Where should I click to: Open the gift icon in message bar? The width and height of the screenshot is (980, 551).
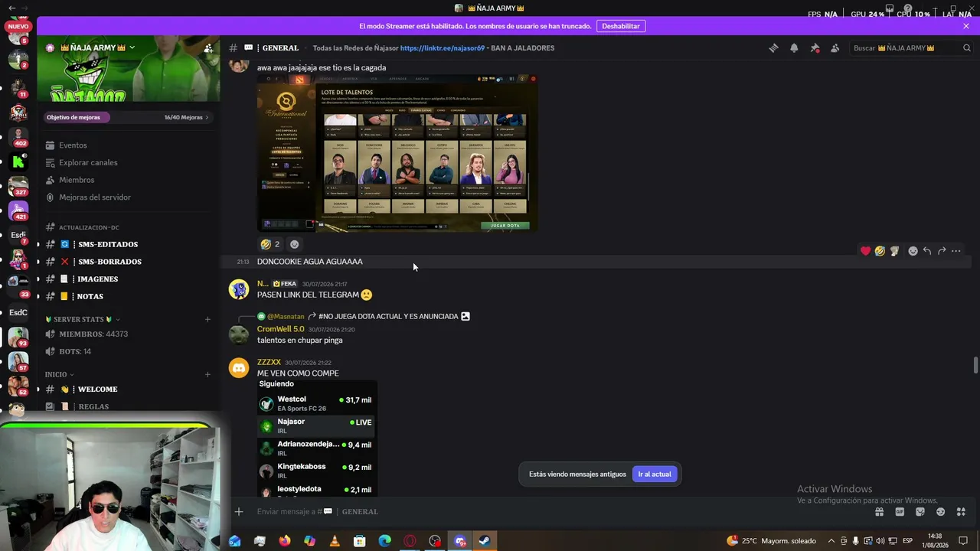coord(880,511)
